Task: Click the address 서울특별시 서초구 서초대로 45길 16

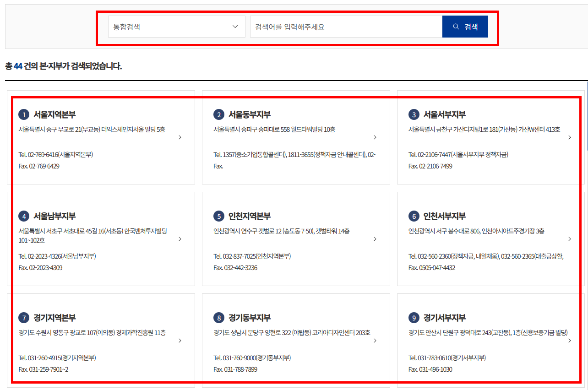Action: [x=93, y=235]
